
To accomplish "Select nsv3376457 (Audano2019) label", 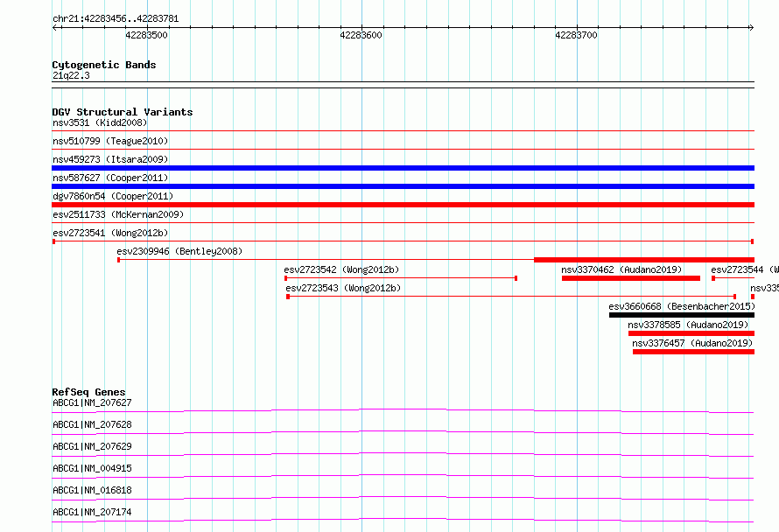I will (692, 343).
